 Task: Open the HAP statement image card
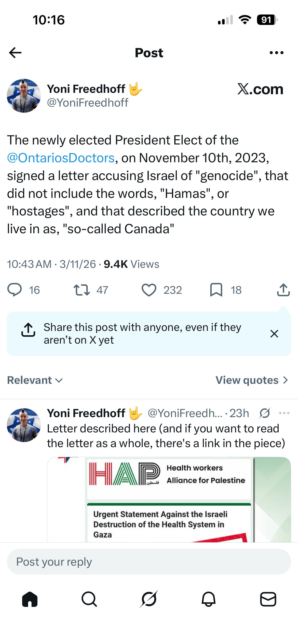(x=169, y=500)
